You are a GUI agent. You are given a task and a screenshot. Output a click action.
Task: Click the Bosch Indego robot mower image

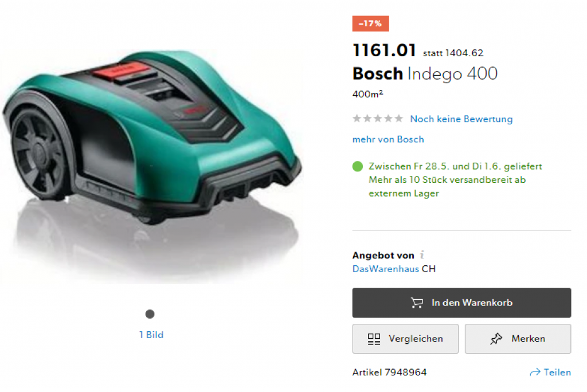click(151, 150)
